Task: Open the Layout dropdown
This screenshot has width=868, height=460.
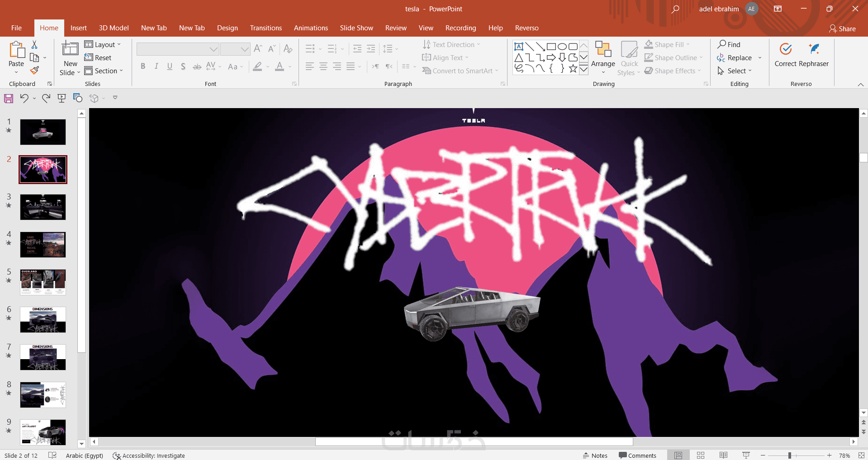Action: [x=103, y=44]
